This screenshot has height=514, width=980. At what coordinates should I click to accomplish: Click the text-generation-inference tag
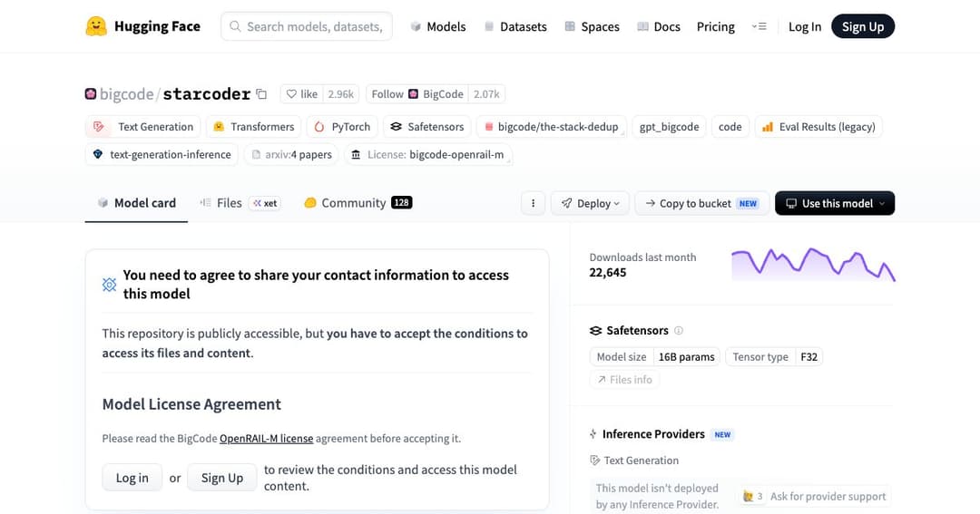[162, 154]
